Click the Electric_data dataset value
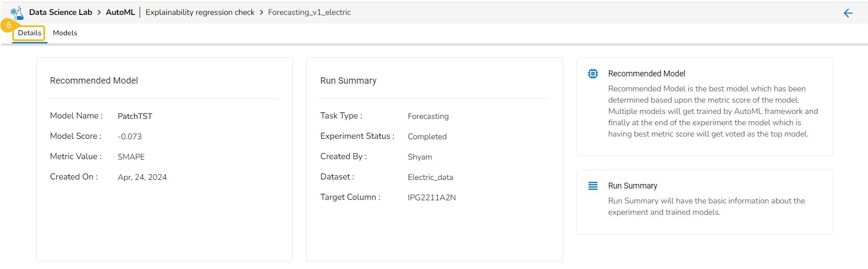Image resolution: width=868 pixels, height=269 pixels. point(430,177)
